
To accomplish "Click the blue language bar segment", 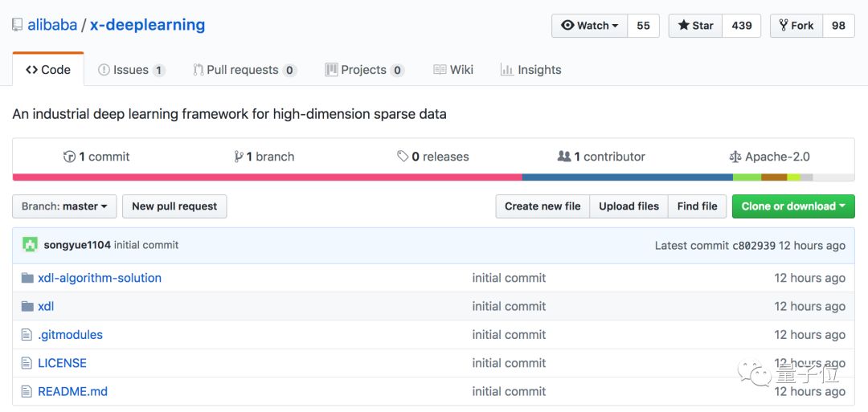I will (x=628, y=177).
